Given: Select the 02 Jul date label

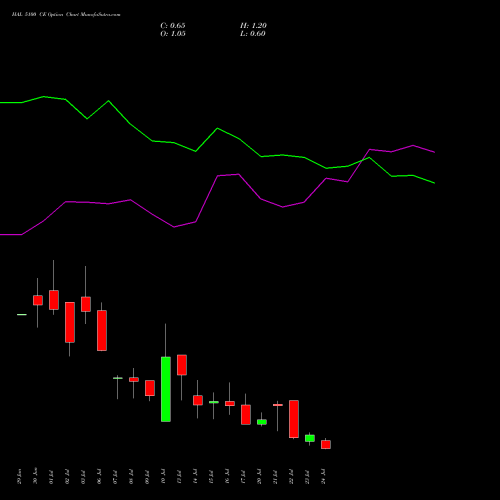Looking at the screenshot, I should [x=67, y=477].
